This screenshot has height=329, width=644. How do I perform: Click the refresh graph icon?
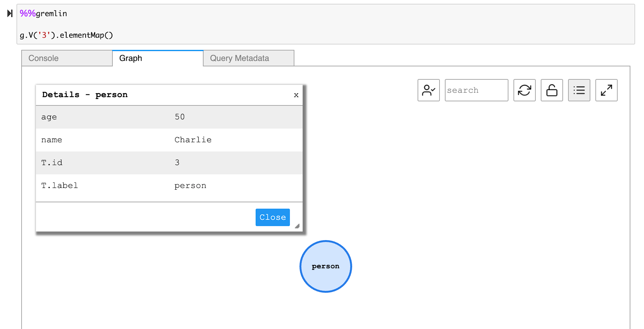tap(524, 90)
